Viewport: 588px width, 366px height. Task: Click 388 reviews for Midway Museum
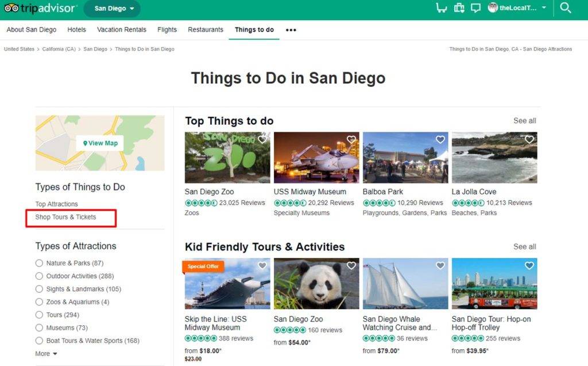pyautogui.click(x=236, y=338)
